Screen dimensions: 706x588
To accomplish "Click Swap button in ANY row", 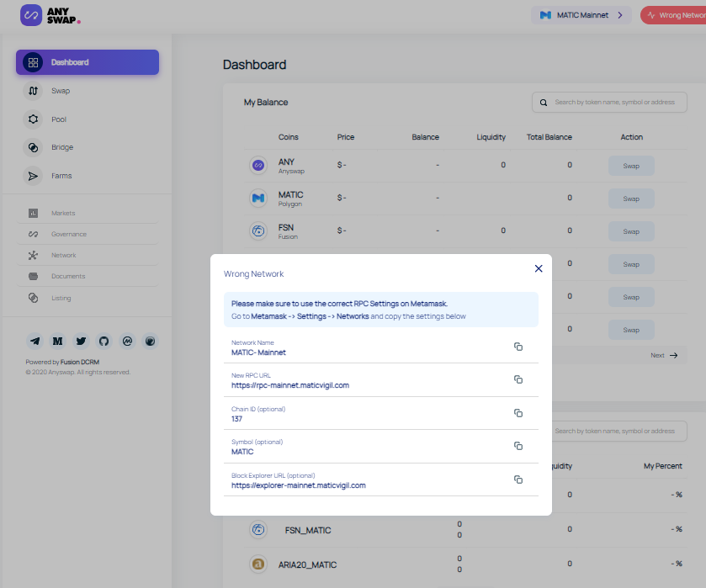I will (631, 166).
